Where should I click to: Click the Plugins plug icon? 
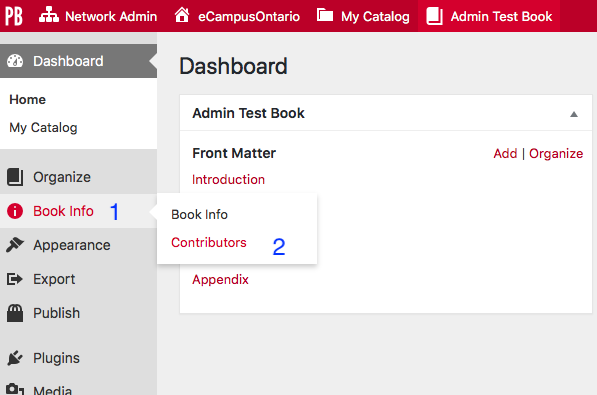click(15, 358)
